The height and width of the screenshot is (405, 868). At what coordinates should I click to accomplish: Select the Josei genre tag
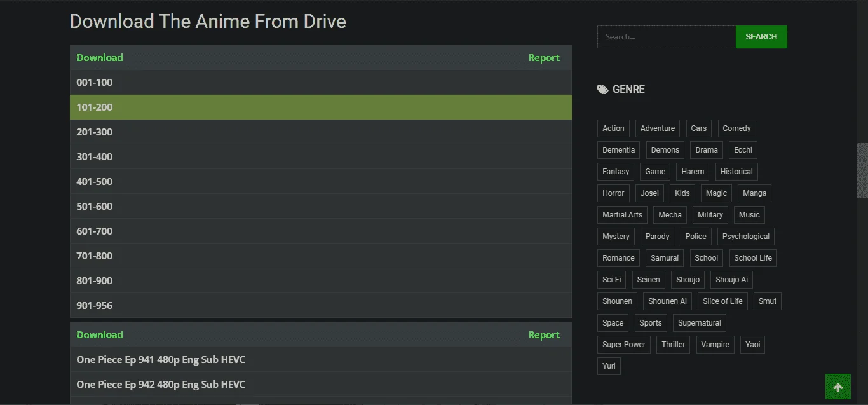tap(650, 193)
